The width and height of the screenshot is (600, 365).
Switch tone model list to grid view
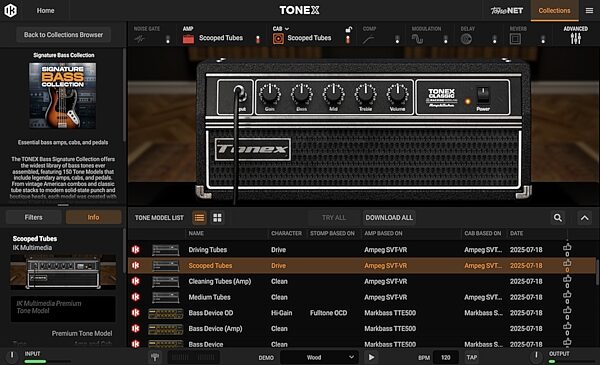click(x=217, y=218)
